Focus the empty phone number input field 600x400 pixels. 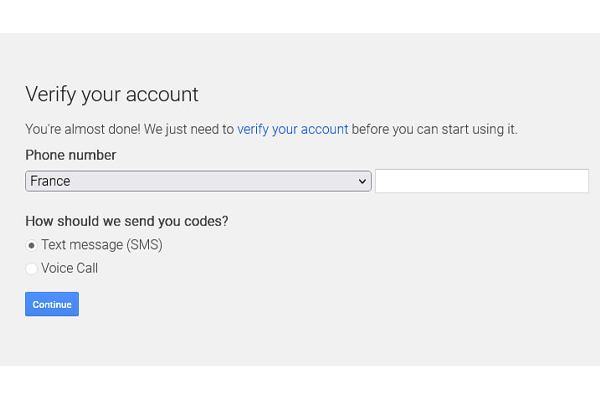point(481,181)
